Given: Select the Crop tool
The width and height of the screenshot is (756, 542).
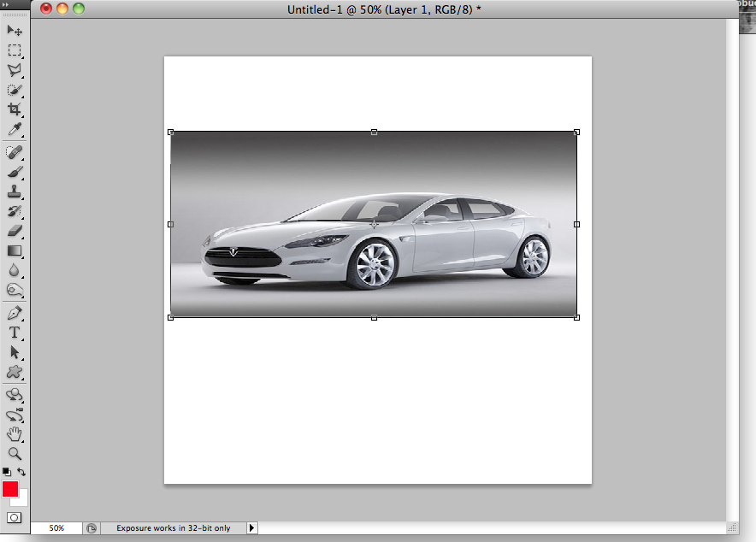Looking at the screenshot, I should tap(15, 109).
